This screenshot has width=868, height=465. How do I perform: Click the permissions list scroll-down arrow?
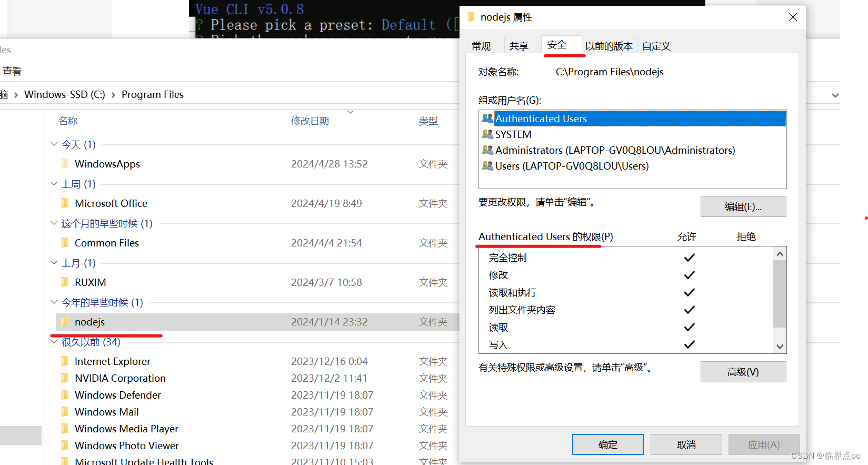(x=780, y=347)
